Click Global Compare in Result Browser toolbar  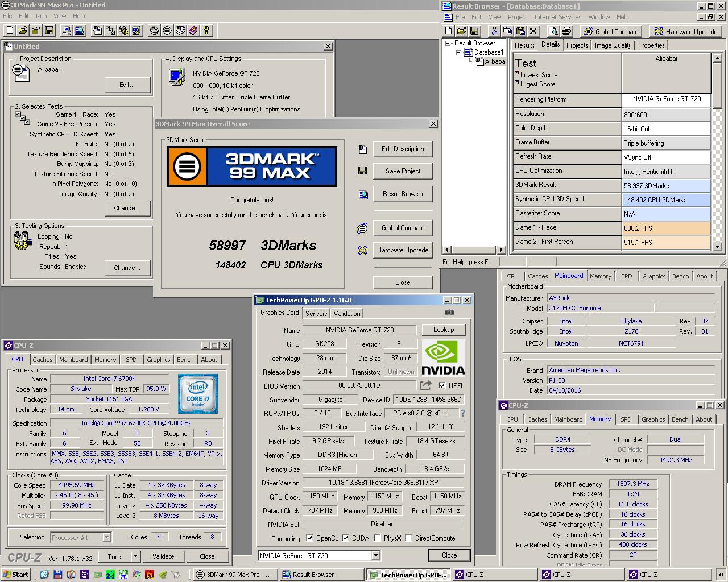[610, 31]
